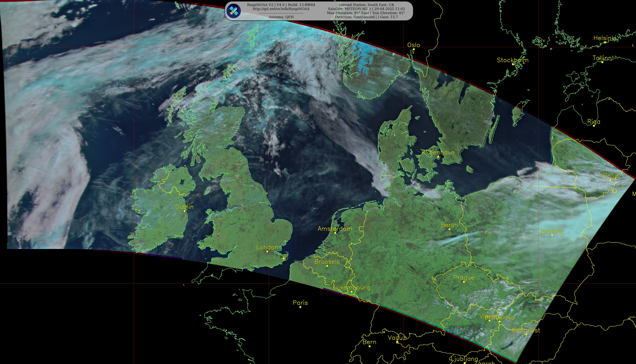Viewport: 636px width, 364px height.
Task: Click the Budapest city label
Action: click(526, 330)
